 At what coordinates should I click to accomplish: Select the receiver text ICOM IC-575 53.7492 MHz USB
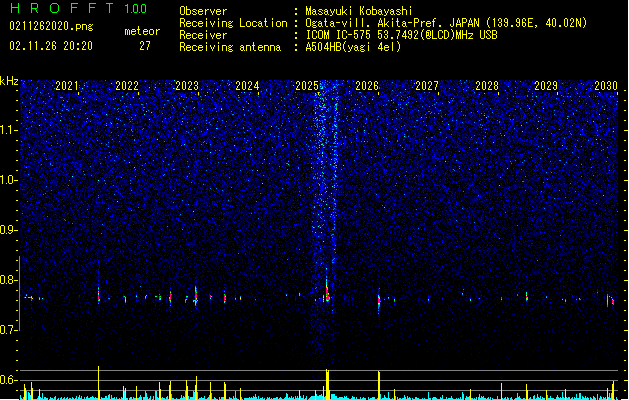402,35
